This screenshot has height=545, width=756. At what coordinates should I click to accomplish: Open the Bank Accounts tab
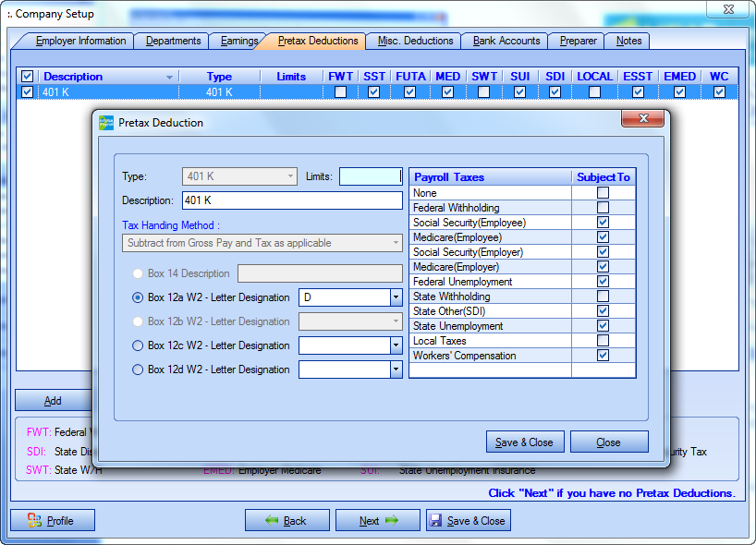(506, 41)
